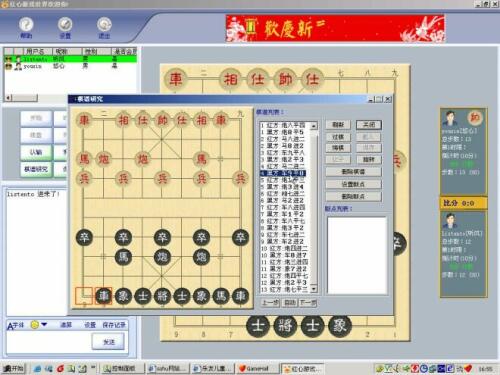Open the 开始 Start menu

13,368
